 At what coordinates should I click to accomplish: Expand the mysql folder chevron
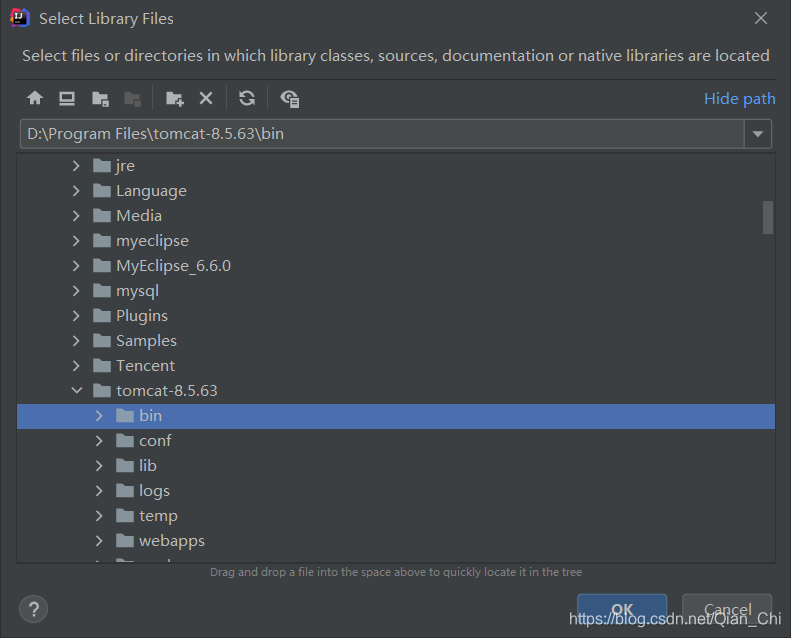pyautogui.click(x=76, y=291)
